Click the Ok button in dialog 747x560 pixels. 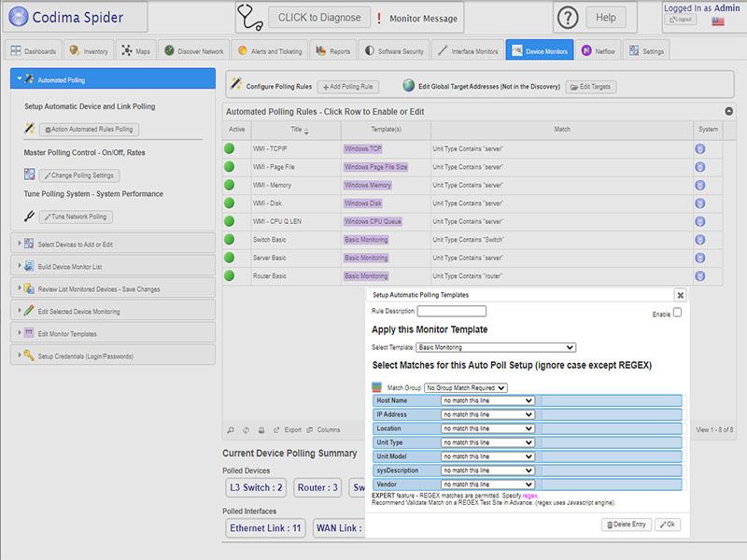pos(668,525)
